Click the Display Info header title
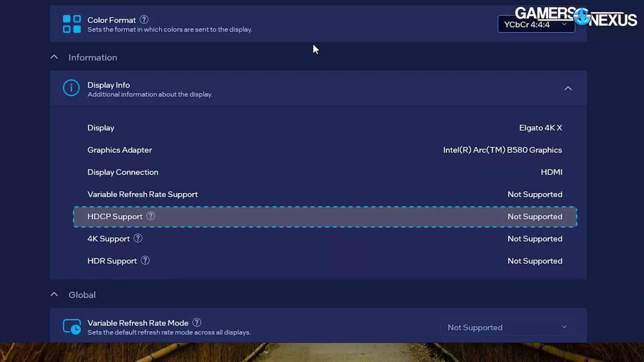 tap(109, 85)
